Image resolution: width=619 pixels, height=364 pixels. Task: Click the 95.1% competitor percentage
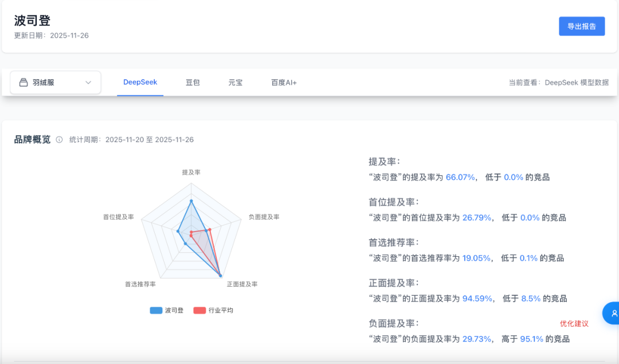tap(532, 339)
